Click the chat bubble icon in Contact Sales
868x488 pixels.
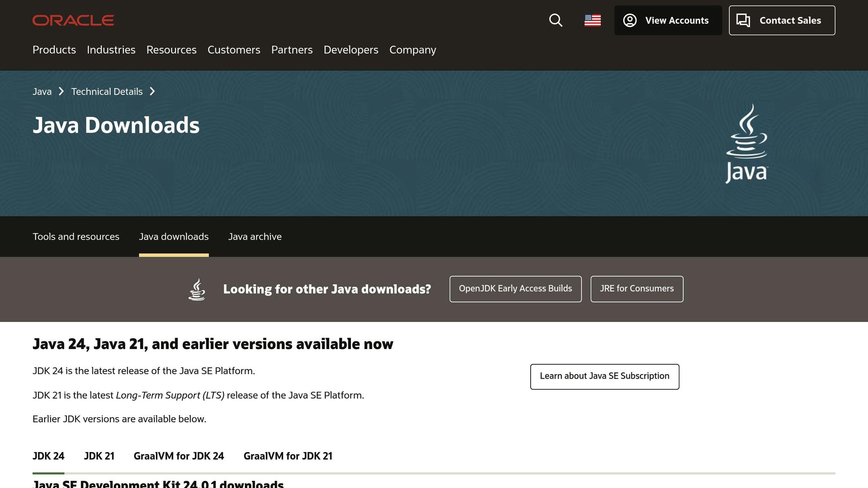743,20
